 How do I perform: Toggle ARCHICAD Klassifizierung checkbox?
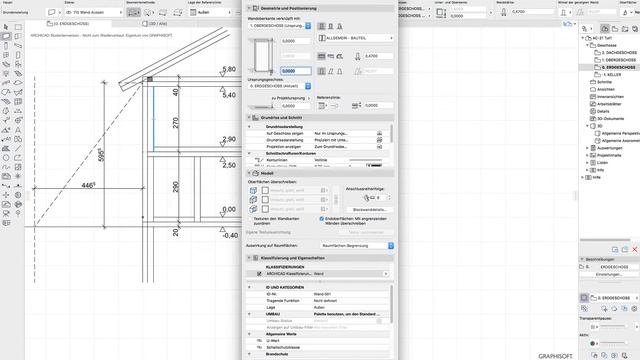(x=259, y=274)
